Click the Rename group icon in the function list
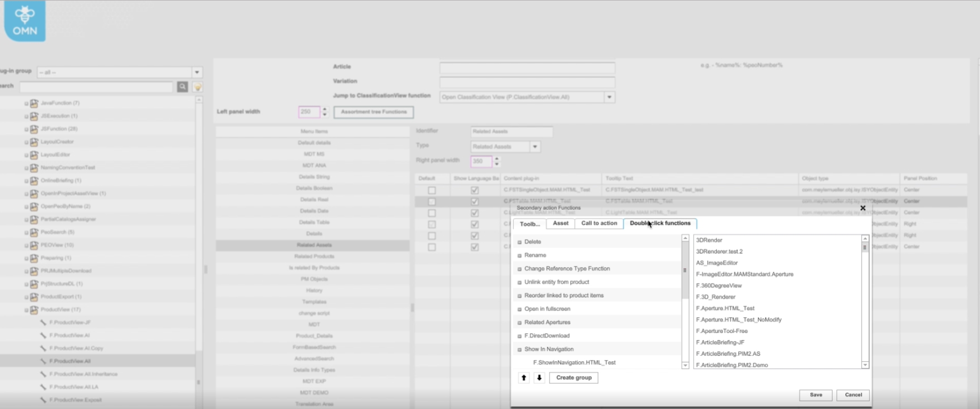The width and height of the screenshot is (980, 409). 520,255
